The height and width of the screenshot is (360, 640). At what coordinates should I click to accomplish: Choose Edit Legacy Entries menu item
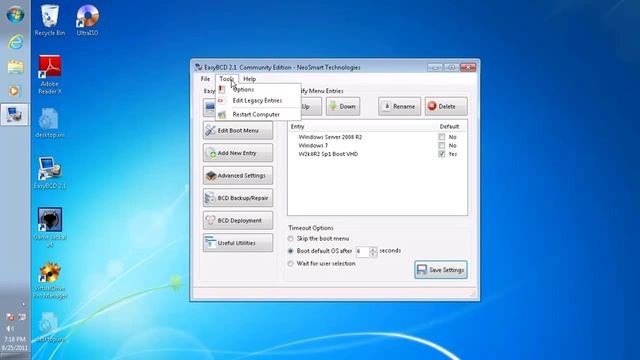(257, 100)
